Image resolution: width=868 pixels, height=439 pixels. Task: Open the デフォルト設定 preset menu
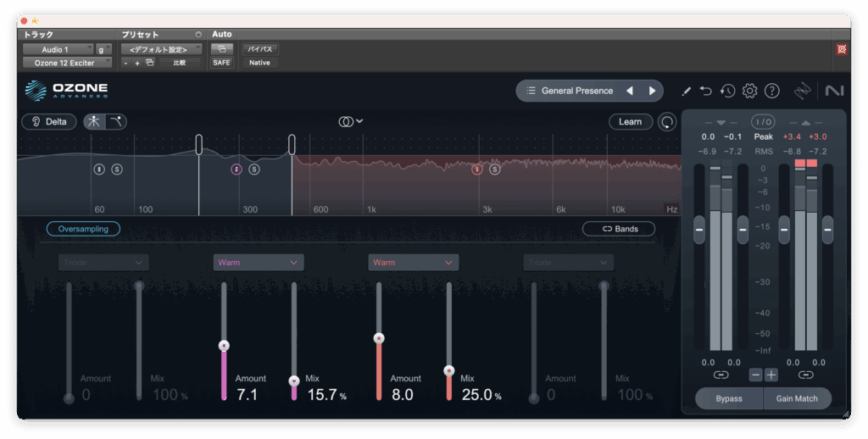(x=161, y=49)
